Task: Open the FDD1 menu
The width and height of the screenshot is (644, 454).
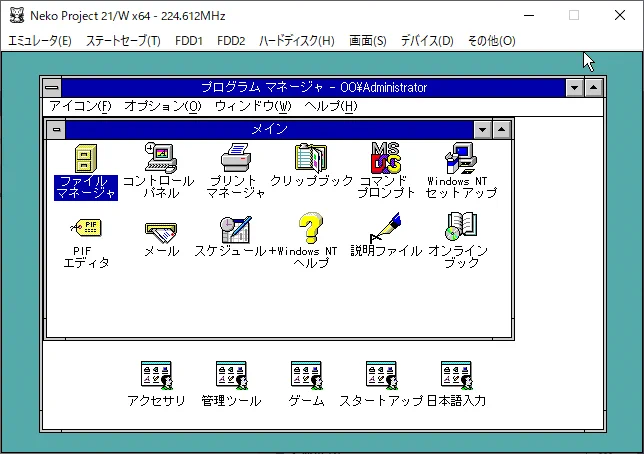Action: point(189,41)
